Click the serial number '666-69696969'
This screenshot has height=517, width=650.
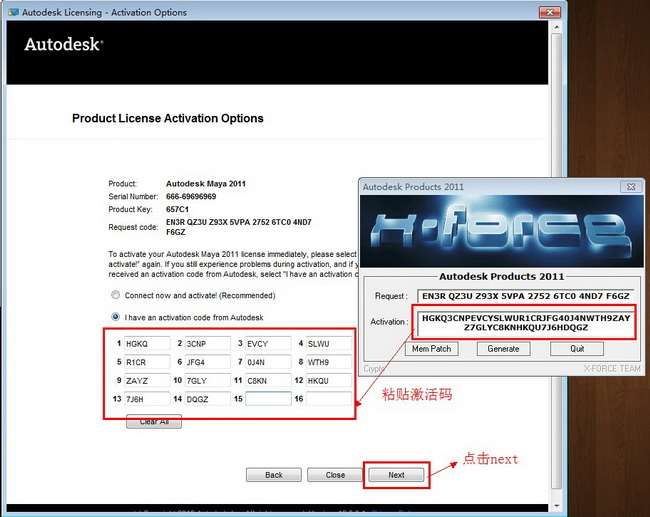click(191, 197)
